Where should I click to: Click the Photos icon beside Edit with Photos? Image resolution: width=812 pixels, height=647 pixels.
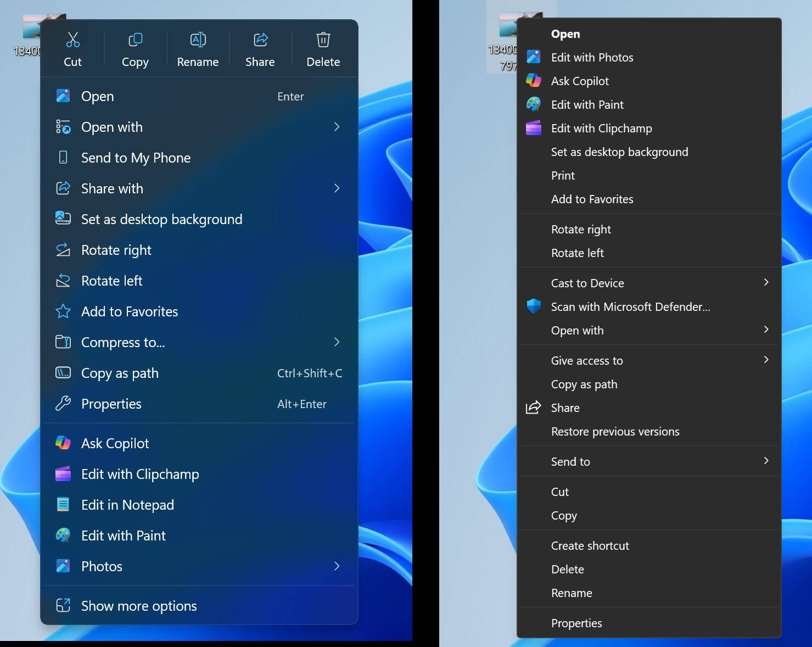click(x=534, y=57)
